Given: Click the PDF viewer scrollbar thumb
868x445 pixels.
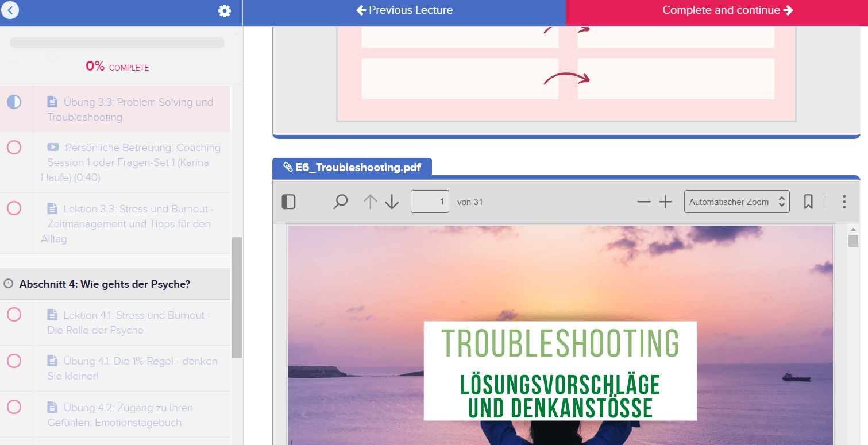Looking at the screenshot, I should (853, 241).
